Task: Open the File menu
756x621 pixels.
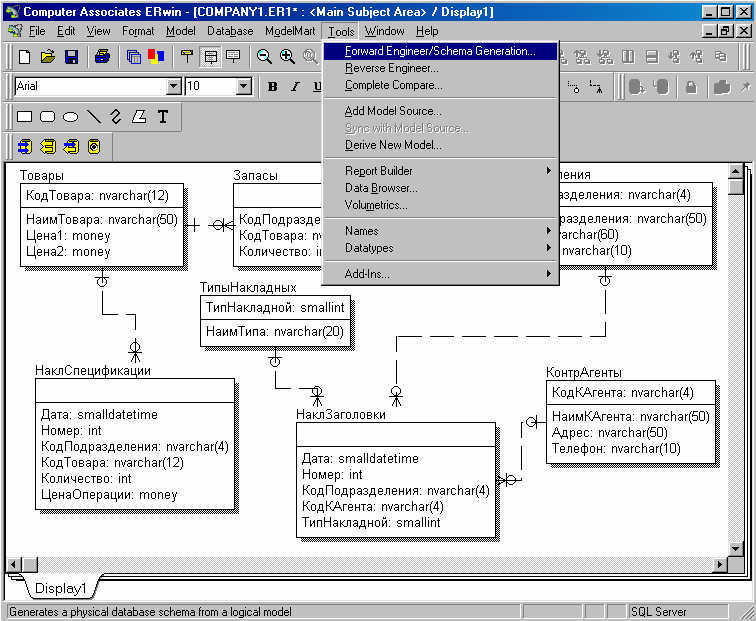Action: point(37,31)
